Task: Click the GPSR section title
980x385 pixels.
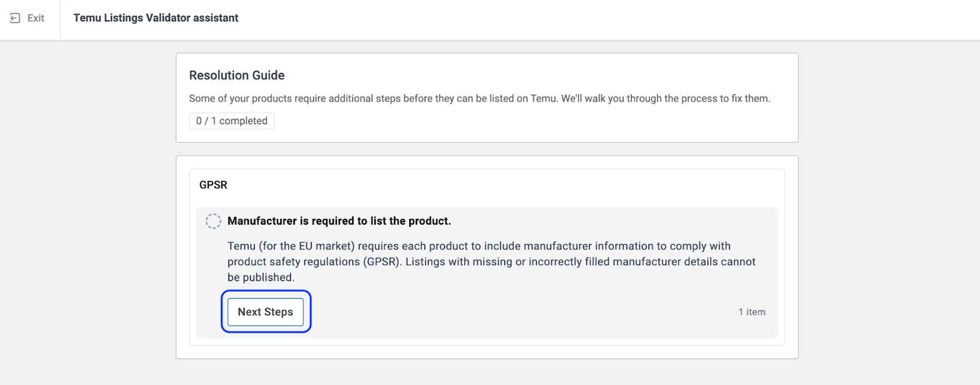Action: [x=213, y=185]
